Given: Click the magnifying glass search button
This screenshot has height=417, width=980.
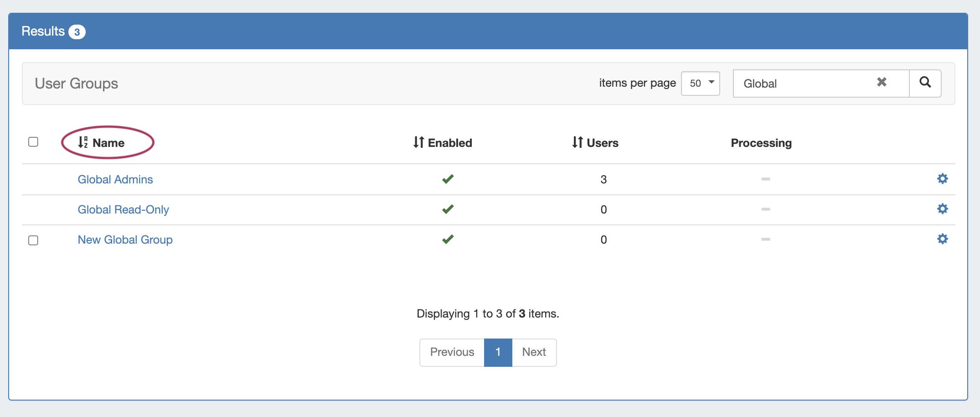Looking at the screenshot, I should (925, 83).
